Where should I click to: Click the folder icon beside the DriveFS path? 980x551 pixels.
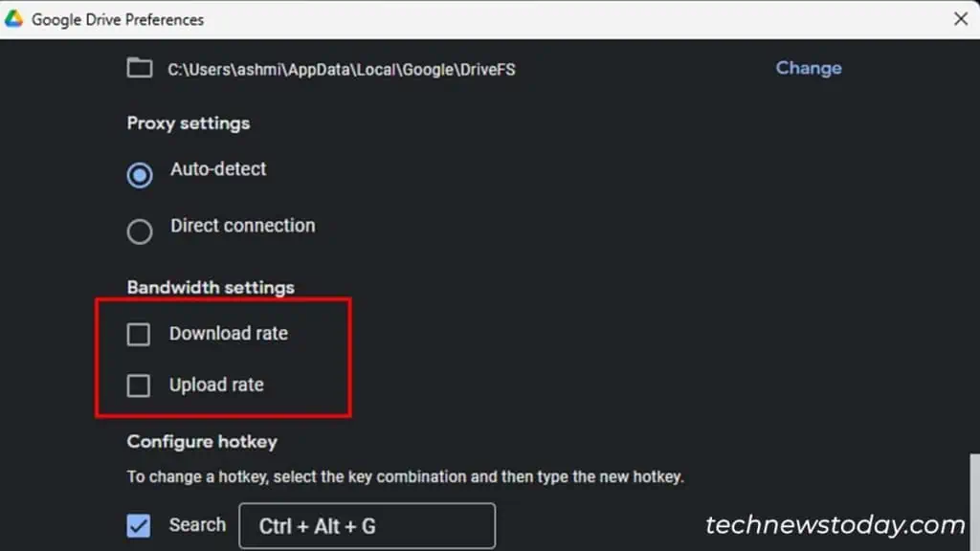140,68
